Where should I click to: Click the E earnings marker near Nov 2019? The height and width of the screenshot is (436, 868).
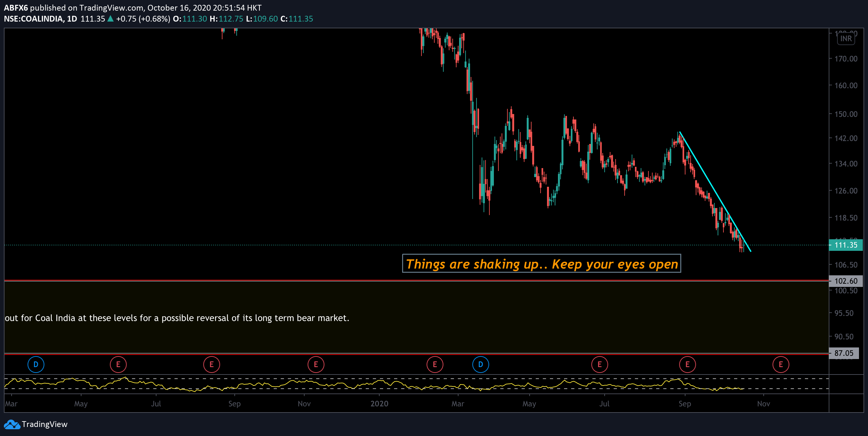click(x=316, y=364)
